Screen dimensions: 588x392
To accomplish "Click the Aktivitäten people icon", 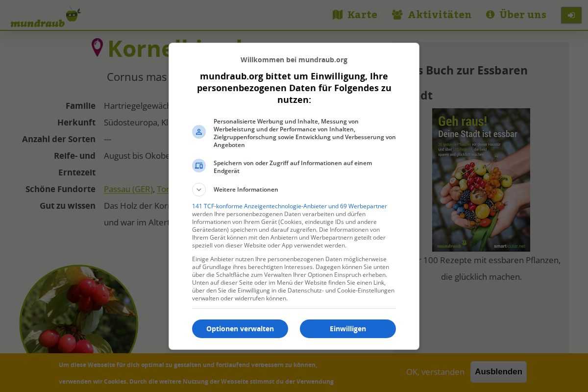I will pos(397,15).
